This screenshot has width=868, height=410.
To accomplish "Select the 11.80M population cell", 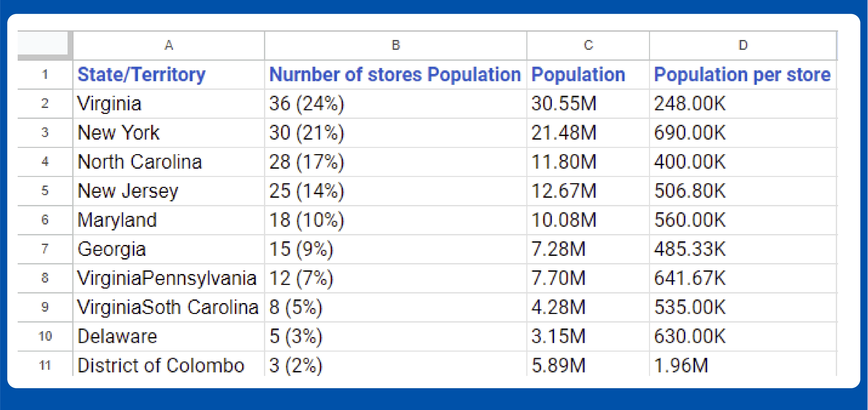I will point(588,162).
